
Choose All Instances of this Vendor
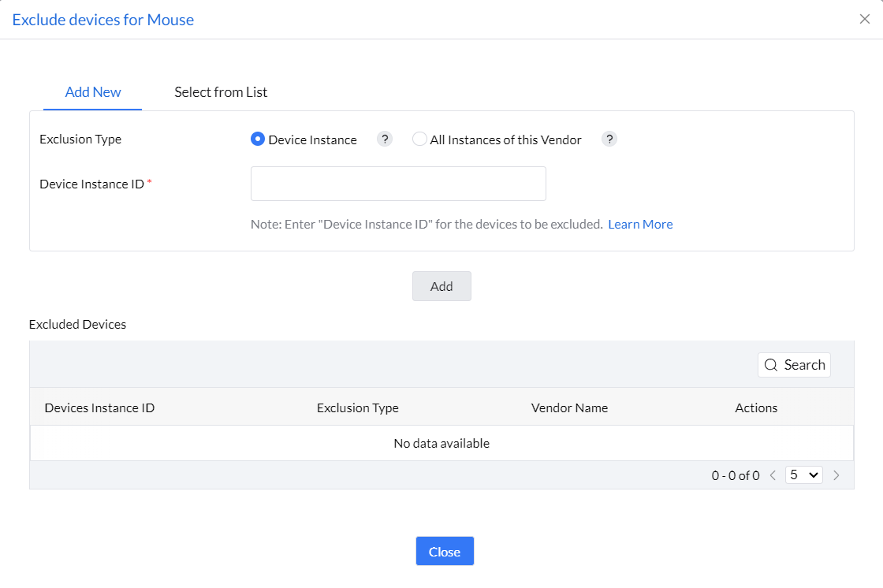419,140
